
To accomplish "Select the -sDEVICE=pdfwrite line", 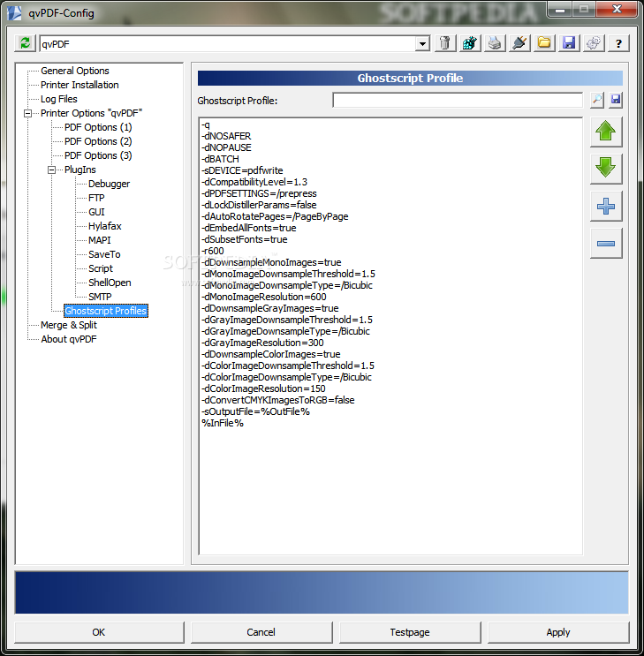I will point(242,170).
